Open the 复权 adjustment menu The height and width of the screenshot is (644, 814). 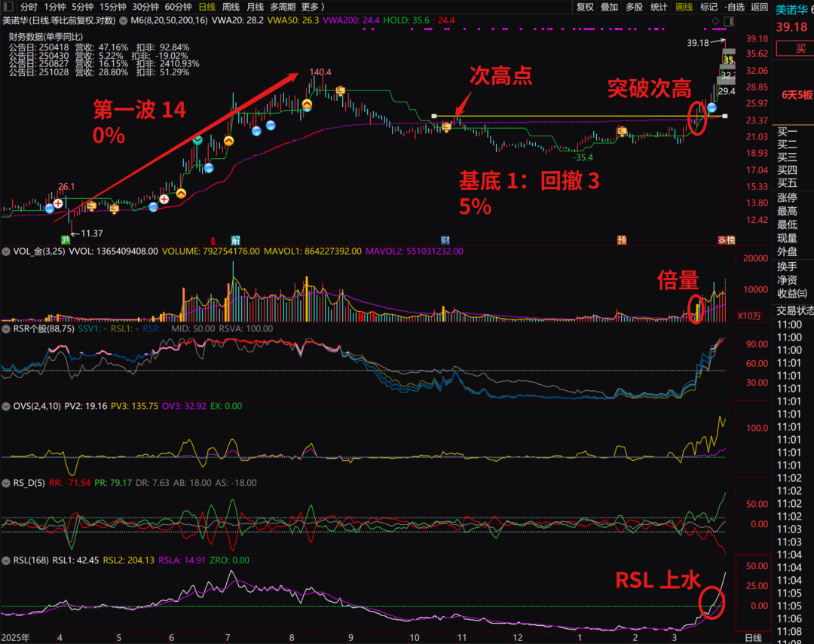pos(585,7)
